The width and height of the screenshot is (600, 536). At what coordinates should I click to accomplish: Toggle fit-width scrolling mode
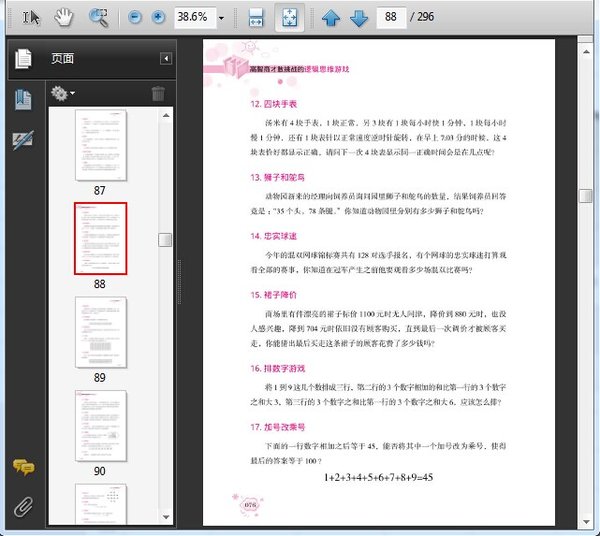click(255, 17)
